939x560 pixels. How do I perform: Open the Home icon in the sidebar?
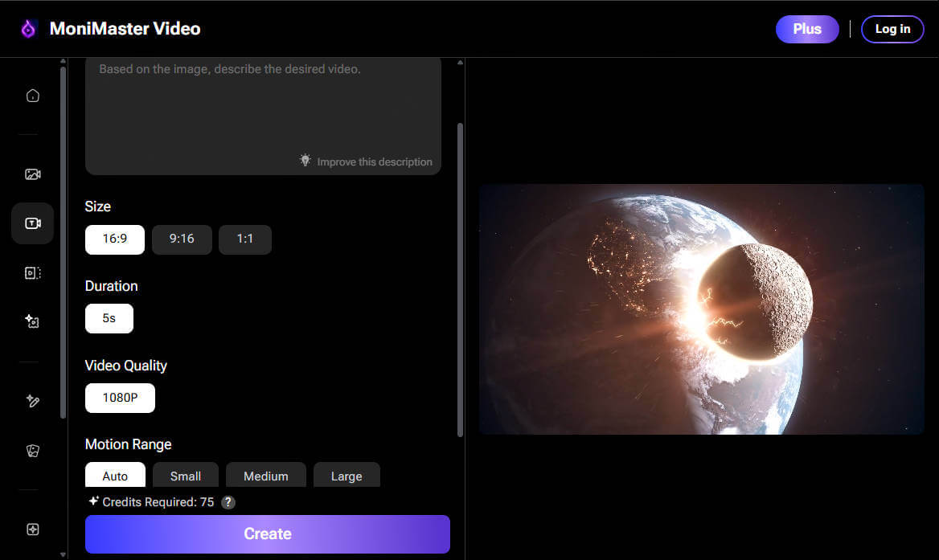32,95
